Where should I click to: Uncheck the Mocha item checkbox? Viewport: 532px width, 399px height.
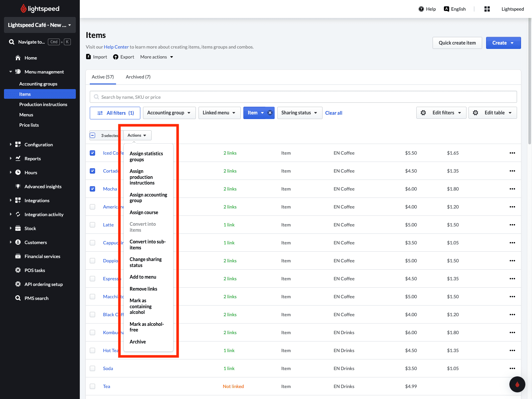pos(92,189)
